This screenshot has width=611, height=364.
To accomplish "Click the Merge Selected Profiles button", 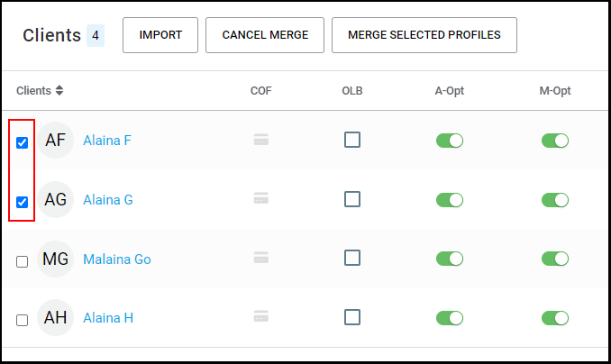I will point(424,35).
